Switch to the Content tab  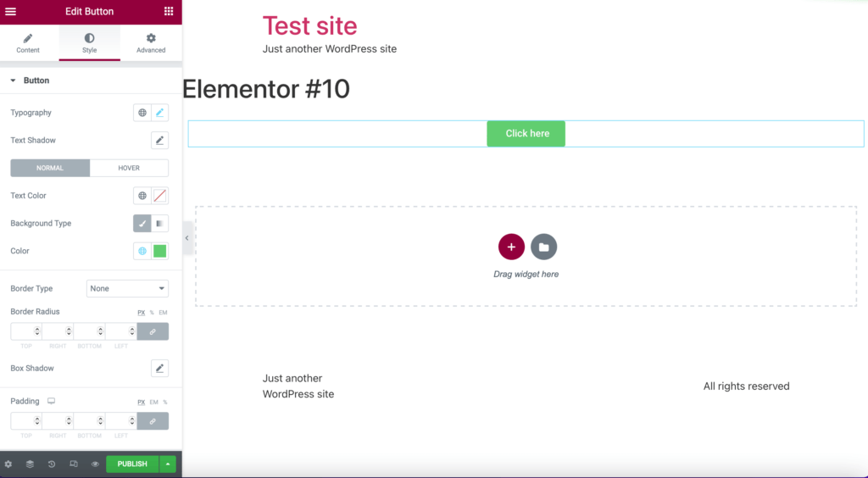(x=28, y=43)
